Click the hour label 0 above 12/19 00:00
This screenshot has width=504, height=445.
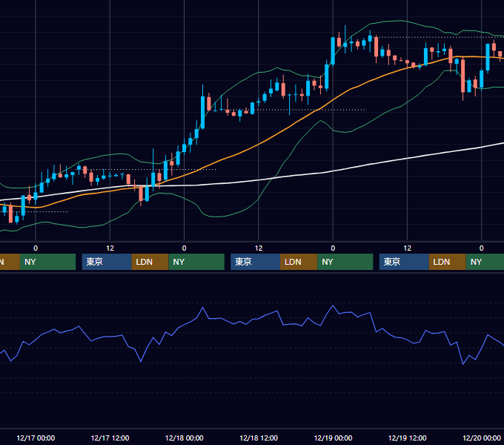coord(333,248)
